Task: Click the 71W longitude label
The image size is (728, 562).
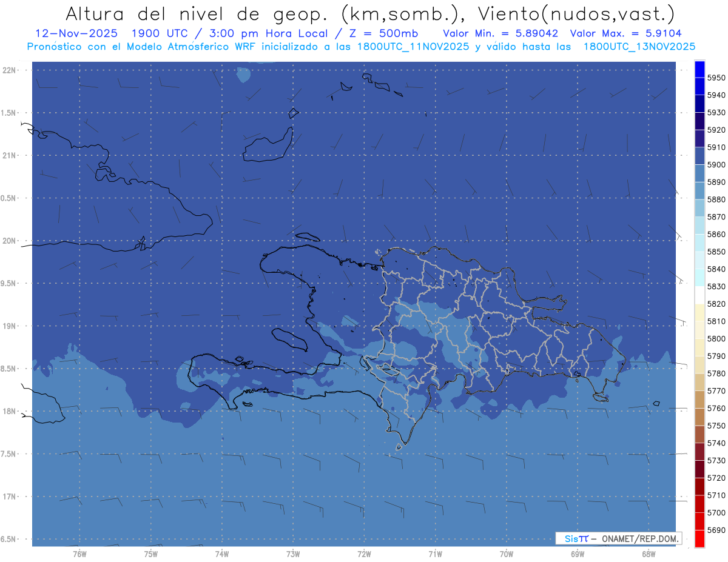Action: 436,554
